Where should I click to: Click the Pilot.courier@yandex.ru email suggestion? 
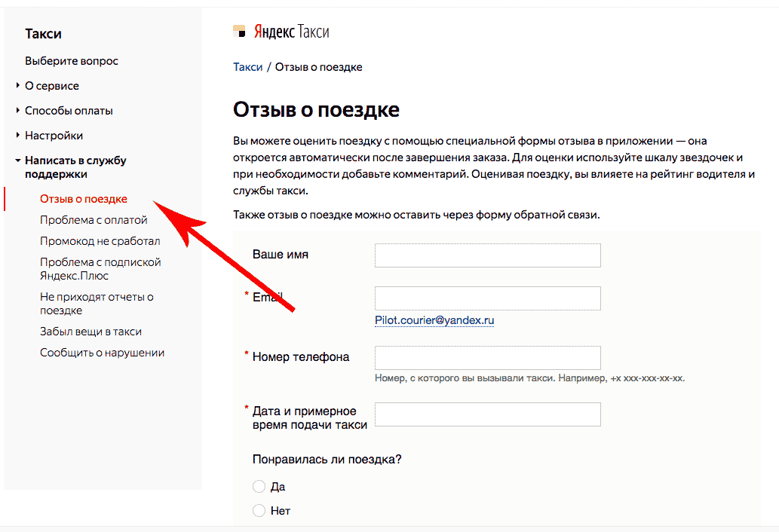click(x=434, y=320)
